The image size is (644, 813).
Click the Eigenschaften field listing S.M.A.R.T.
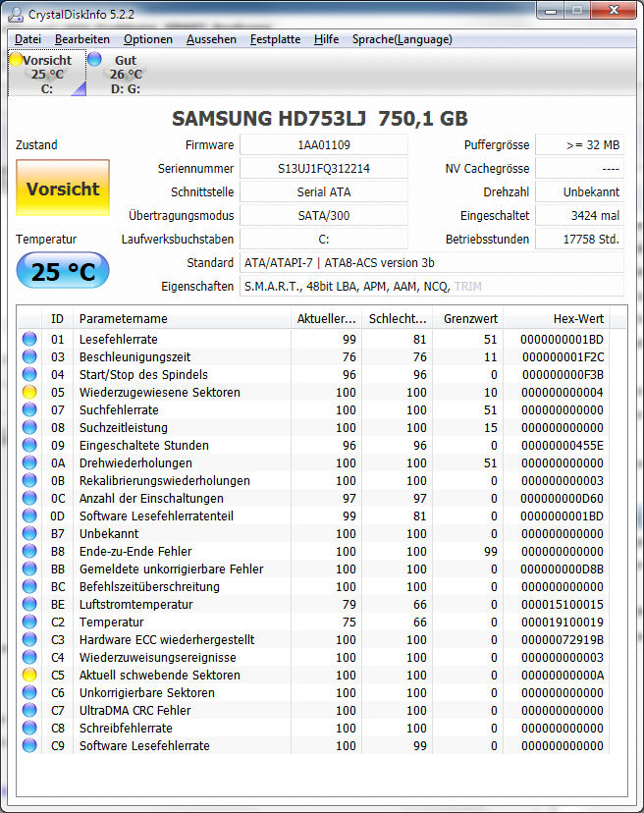point(431,286)
